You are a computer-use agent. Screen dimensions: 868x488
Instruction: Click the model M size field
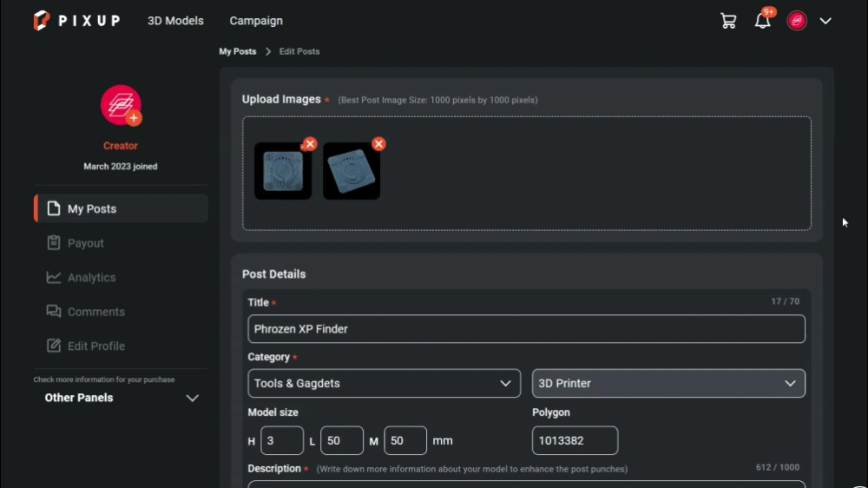point(405,440)
